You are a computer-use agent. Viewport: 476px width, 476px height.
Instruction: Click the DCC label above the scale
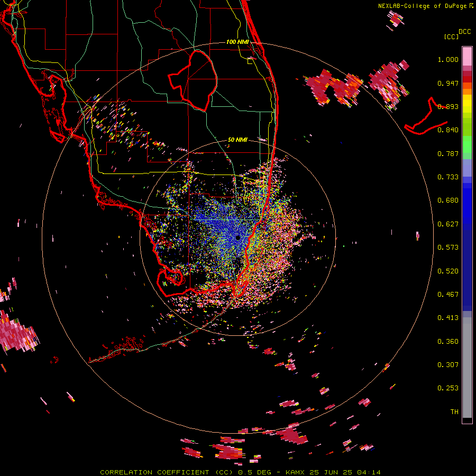click(x=465, y=32)
